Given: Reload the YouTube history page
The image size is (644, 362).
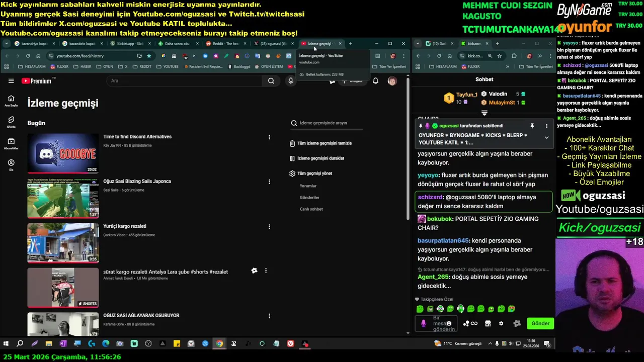Looking at the screenshot, I should coord(28,56).
